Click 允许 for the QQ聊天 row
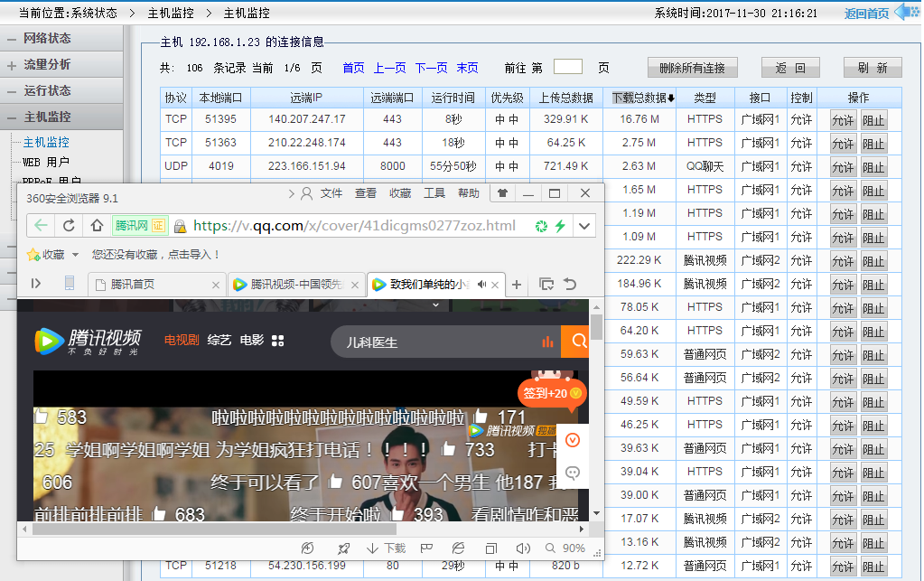The height and width of the screenshot is (581, 924). [843, 168]
